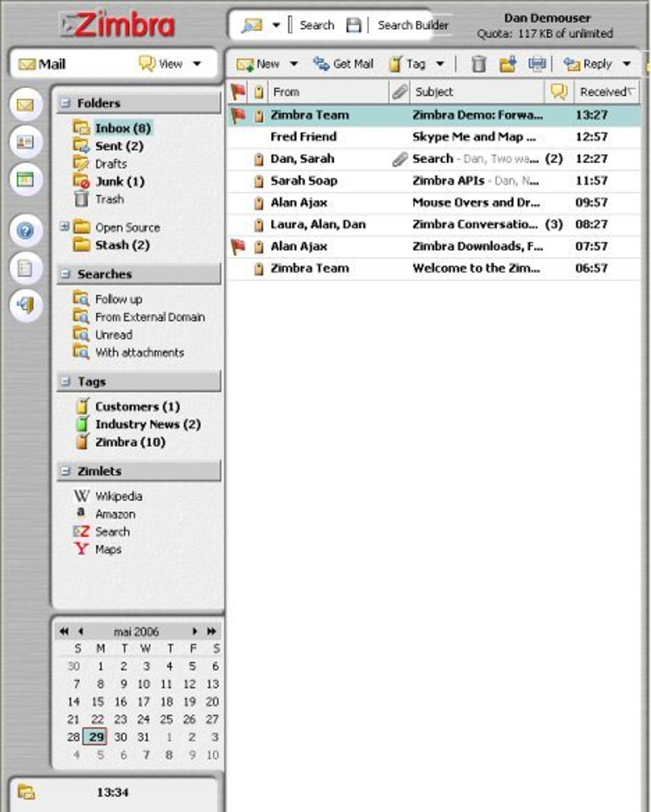Open the Amazon zimlet

pos(104,514)
